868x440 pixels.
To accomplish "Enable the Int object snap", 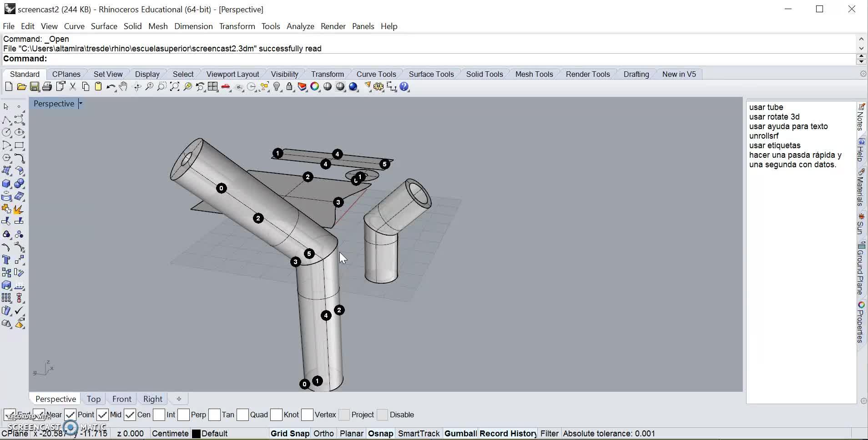I will tap(159, 415).
